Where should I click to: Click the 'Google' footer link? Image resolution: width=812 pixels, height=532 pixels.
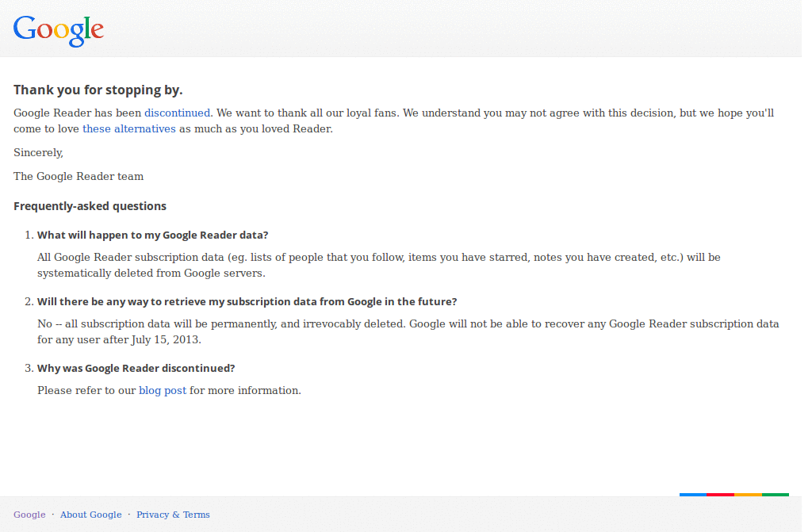(x=29, y=515)
